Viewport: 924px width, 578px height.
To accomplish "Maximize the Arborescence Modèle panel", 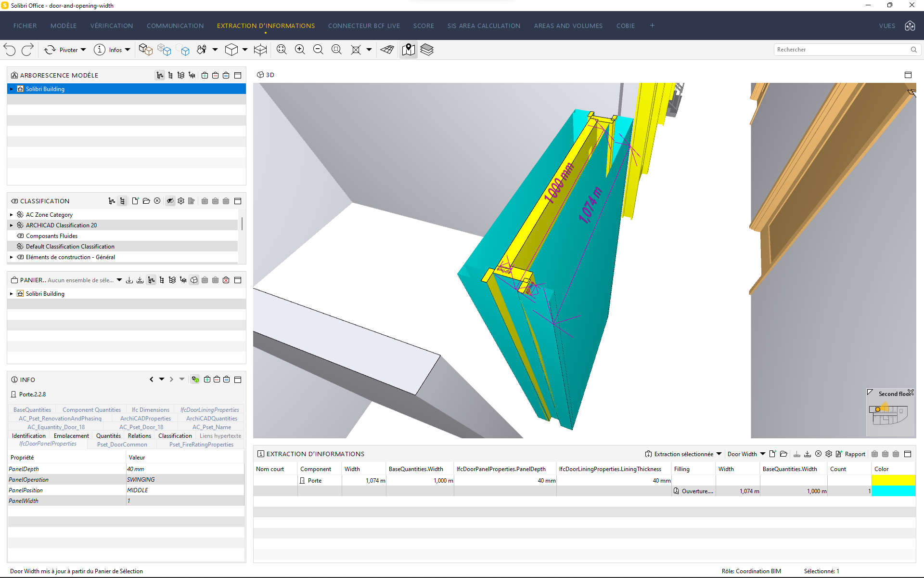I will [238, 75].
